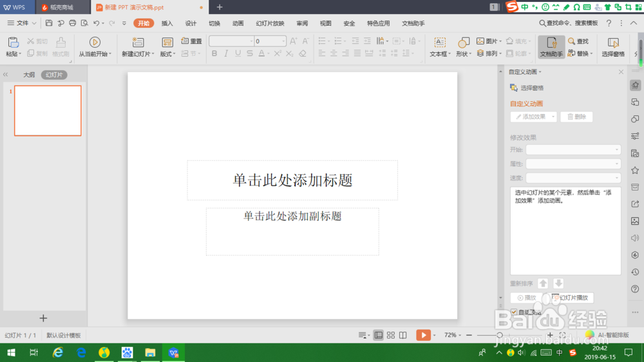
Task: Click the Delete animation button
Action: [576, 117]
